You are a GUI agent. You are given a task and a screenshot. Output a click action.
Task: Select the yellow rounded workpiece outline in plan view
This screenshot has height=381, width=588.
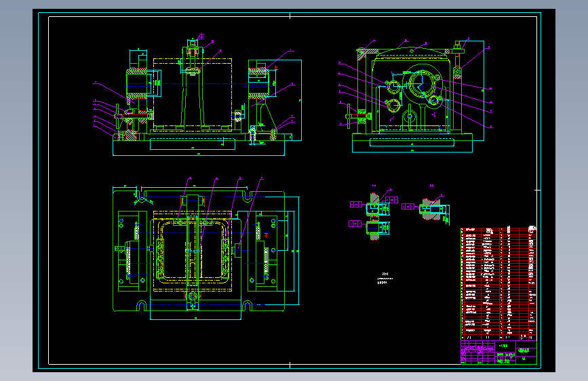pos(193,250)
